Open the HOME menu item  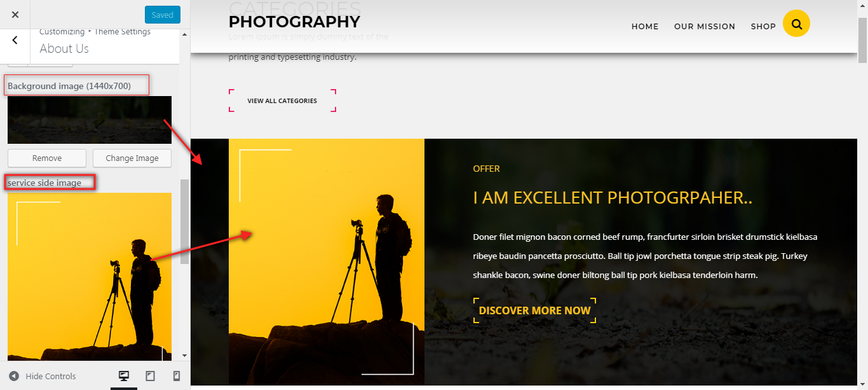(645, 26)
